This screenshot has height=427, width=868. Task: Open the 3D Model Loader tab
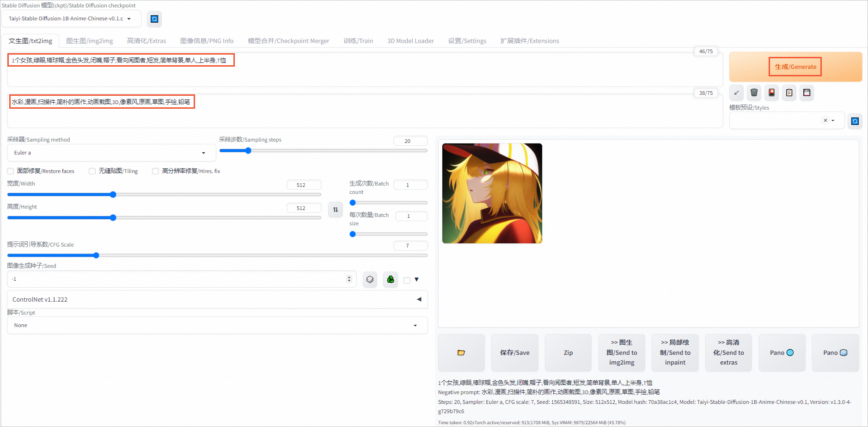(x=410, y=41)
